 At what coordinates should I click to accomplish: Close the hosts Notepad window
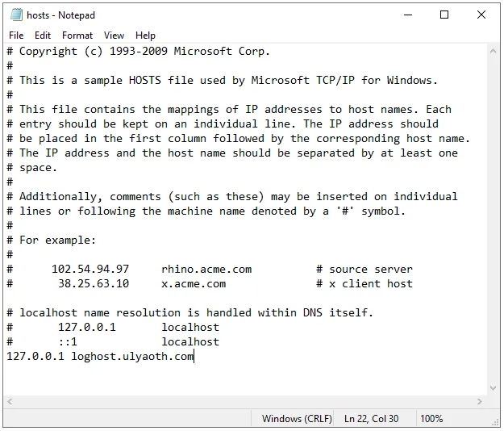click(481, 15)
